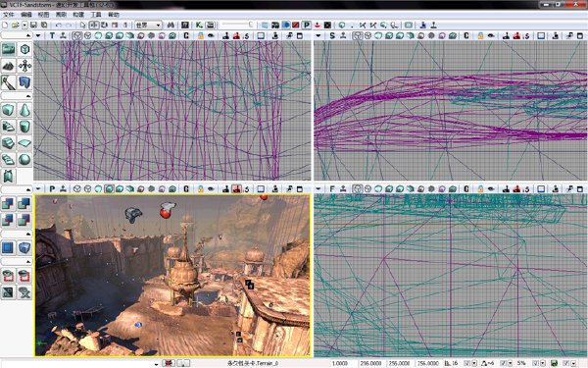This screenshot has height=368, width=588.
Task: Expand the perspective viewport options arrow
Action: click(x=38, y=188)
